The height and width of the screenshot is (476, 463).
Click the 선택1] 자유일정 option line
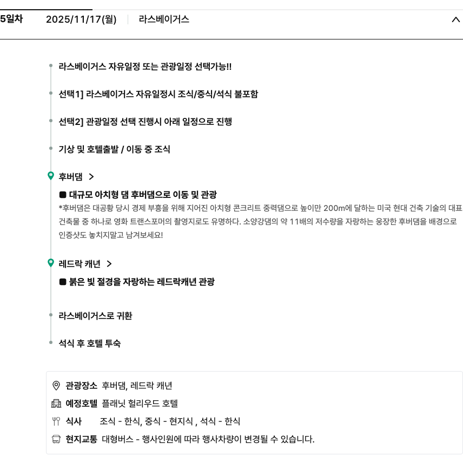[158, 94]
